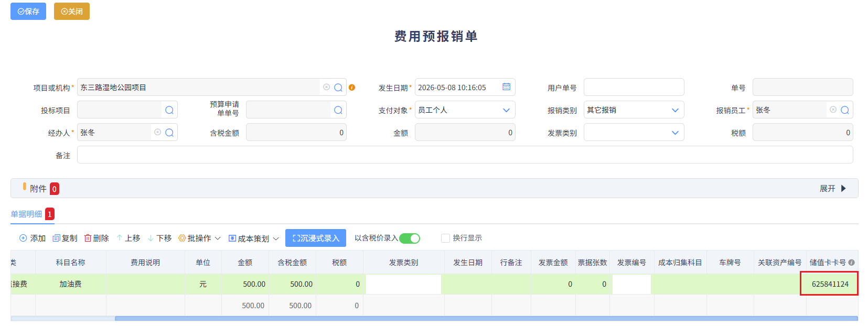Viewport: 868px width, 326px height.
Task: Search icon in 预算申请单单号 field
Action: pyautogui.click(x=338, y=110)
